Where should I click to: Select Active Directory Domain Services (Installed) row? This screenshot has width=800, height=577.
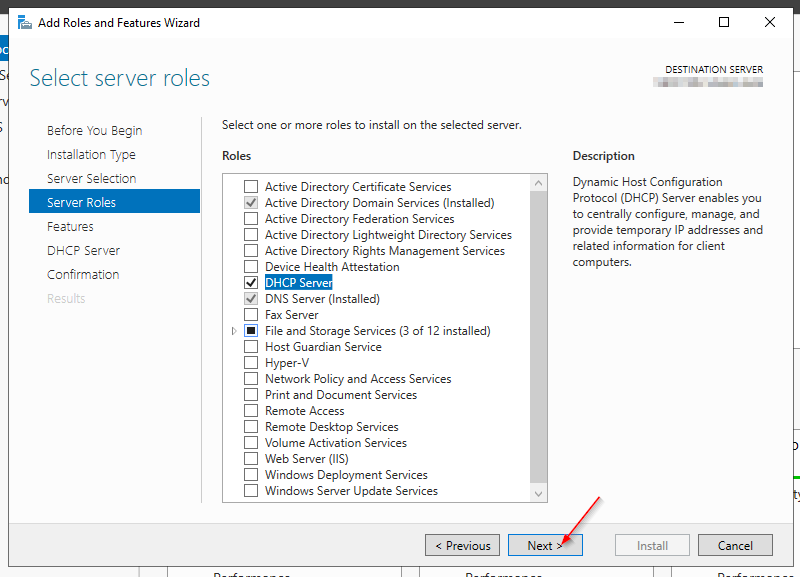380,203
